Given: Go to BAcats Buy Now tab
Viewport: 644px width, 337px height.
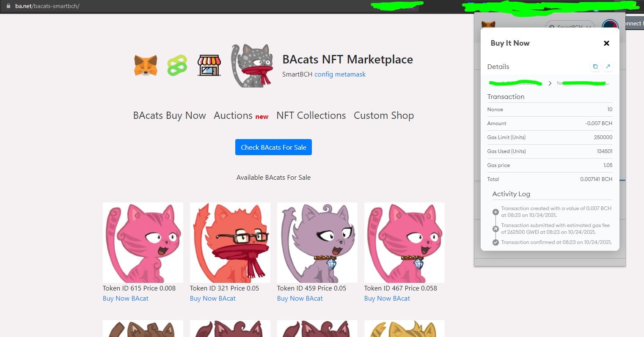Looking at the screenshot, I should pyautogui.click(x=170, y=115).
